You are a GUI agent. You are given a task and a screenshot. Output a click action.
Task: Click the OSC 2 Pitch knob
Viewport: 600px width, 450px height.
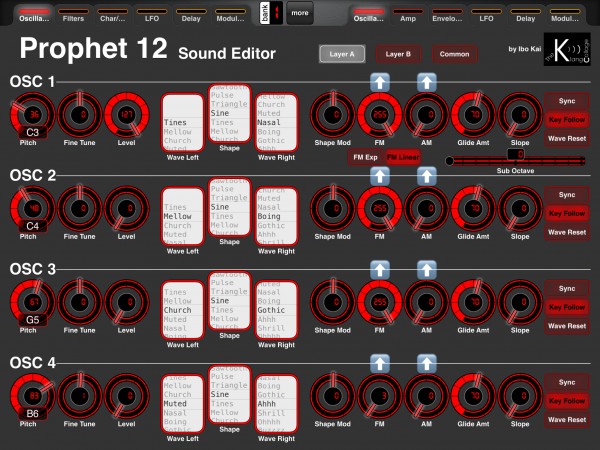[x=33, y=208]
